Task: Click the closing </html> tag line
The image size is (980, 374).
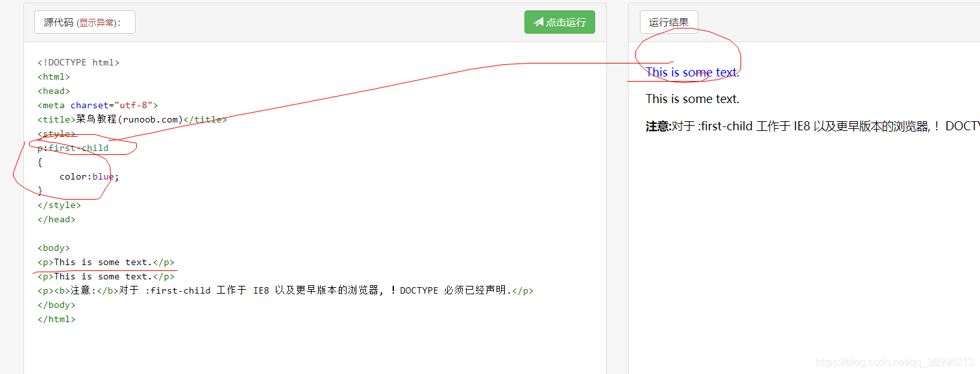Action: click(56, 320)
